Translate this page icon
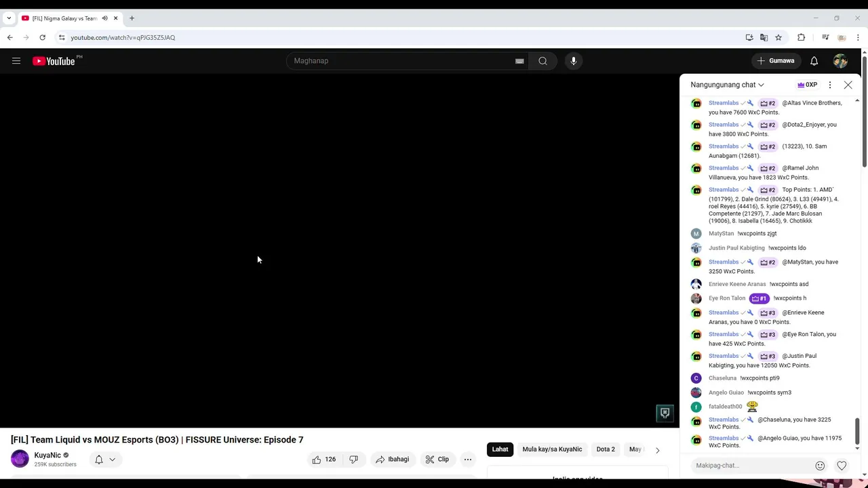The width and height of the screenshot is (868, 488). (x=764, y=37)
